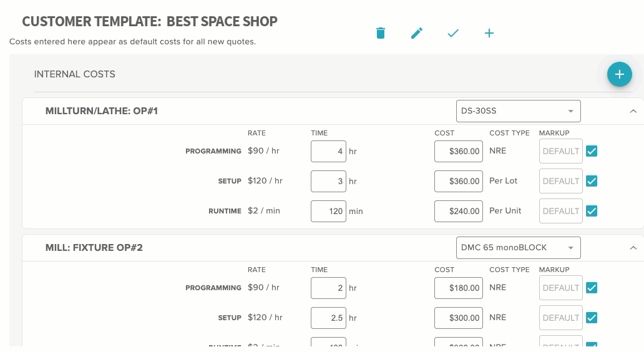The height and width of the screenshot is (352, 644).
Task: Toggle Millturn Setup row checkbox
Action: pos(592,181)
